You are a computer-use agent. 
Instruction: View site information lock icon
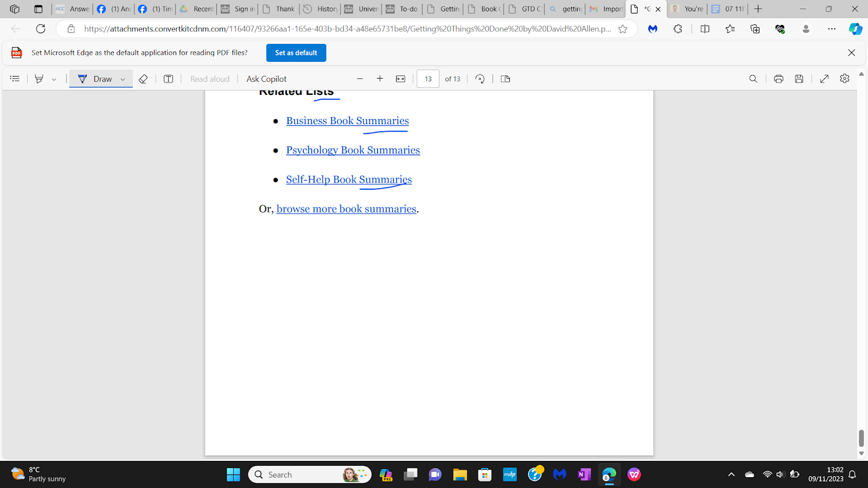[x=71, y=29]
